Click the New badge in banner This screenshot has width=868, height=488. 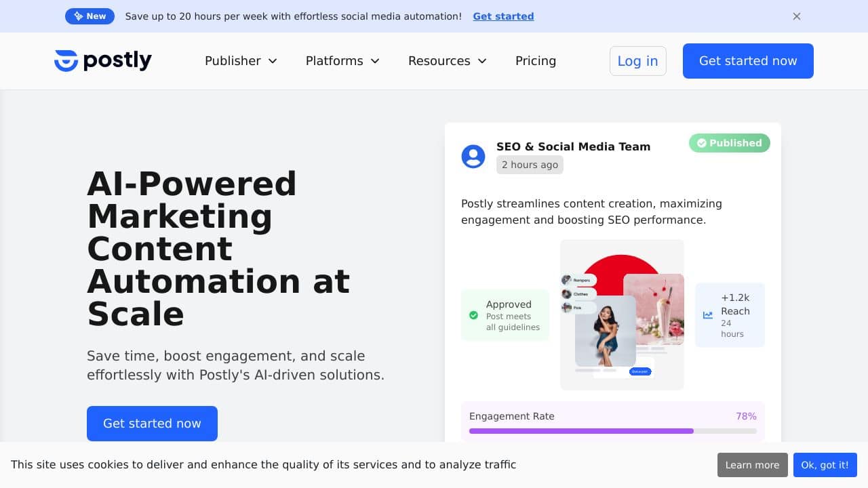[x=90, y=16]
